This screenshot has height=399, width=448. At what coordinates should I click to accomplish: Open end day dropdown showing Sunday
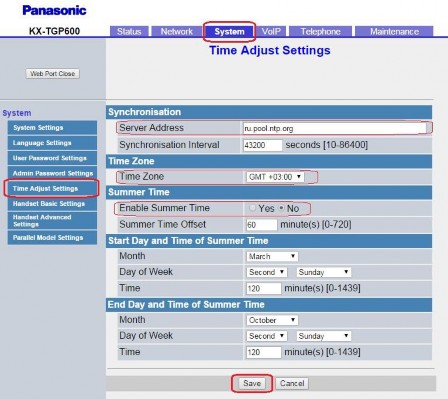(x=324, y=336)
